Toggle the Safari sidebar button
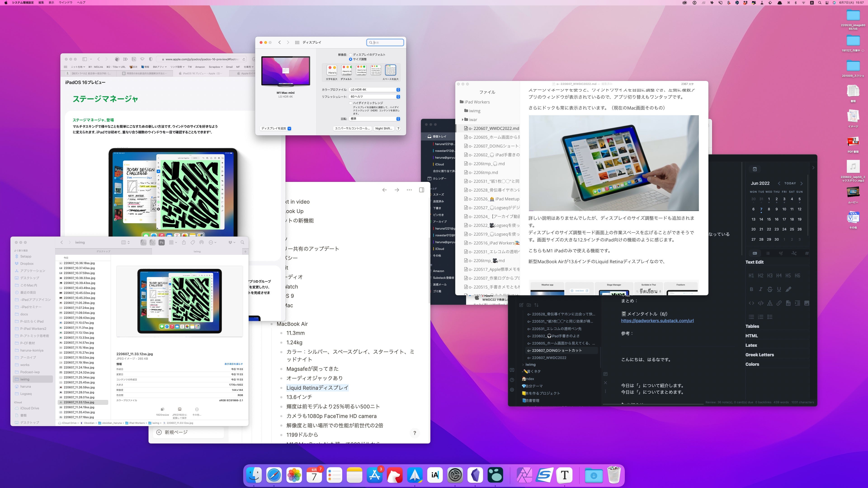Screen dimensions: 868x488 click(x=85, y=59)
